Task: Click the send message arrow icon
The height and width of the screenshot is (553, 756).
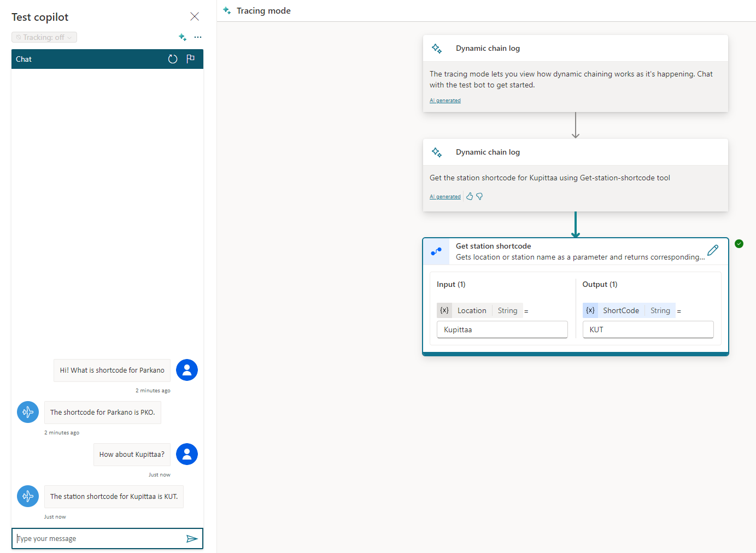Action: click(192, 539)
